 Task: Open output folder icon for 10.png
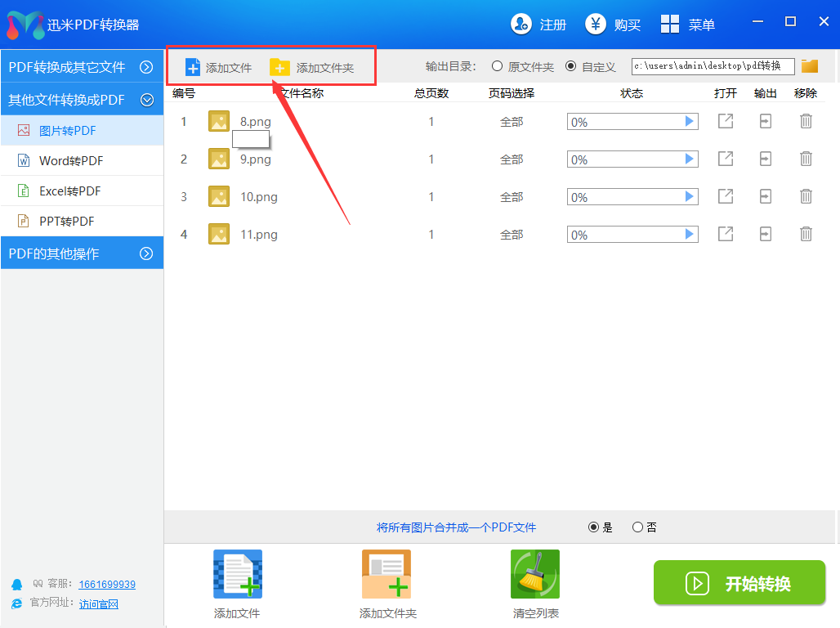[x=765, y=196]
